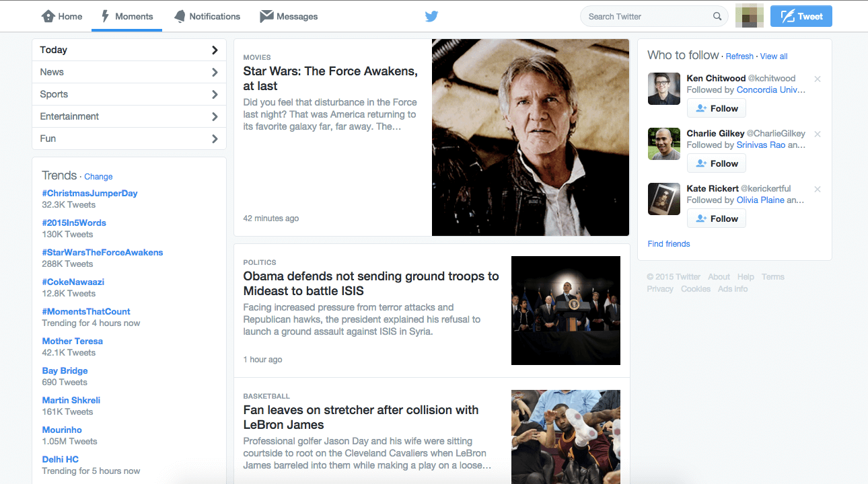Select Today in the Moments sidebar
Viewport: 868px width, 484px height.
click(x=129, y=50)
